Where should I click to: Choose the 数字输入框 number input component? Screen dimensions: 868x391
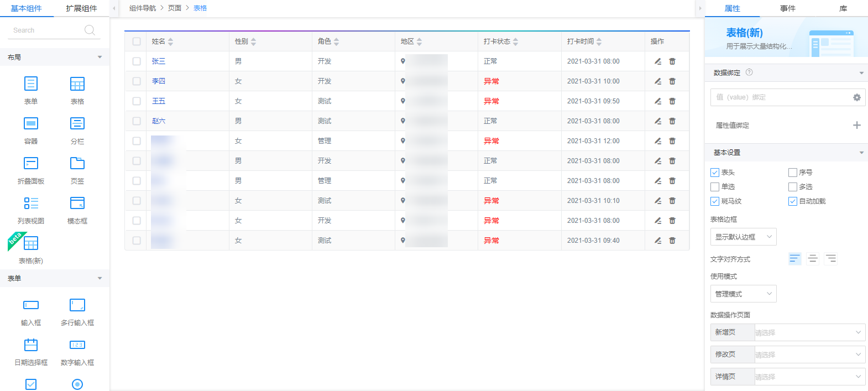(x=77, y=345)
